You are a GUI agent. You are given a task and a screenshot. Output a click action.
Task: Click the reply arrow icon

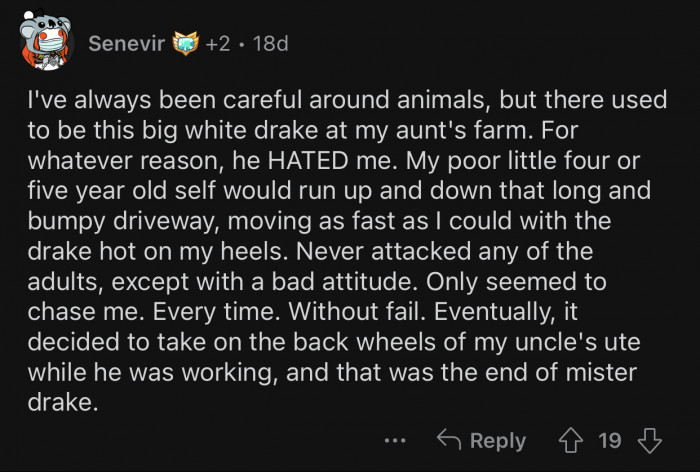[451, 441]
